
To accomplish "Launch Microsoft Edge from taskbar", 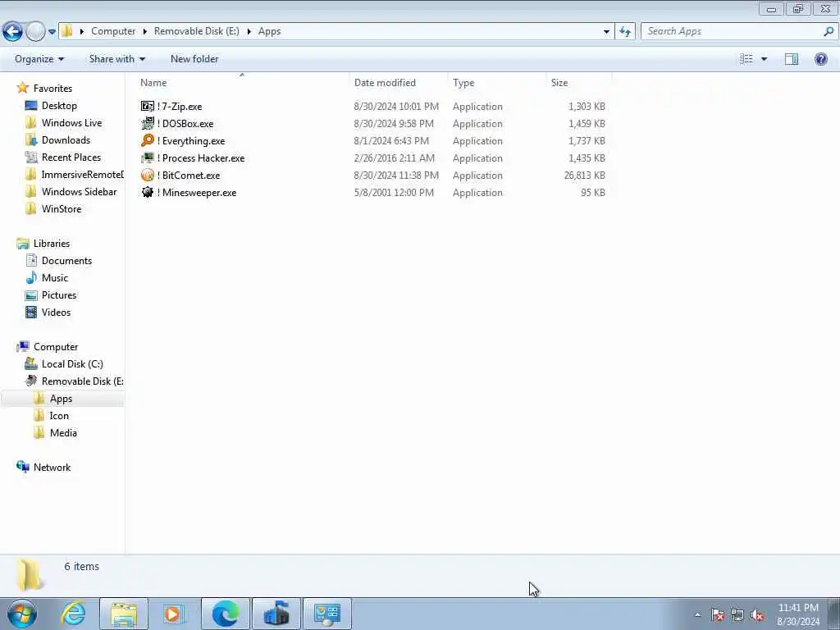I will click(225, 614).
